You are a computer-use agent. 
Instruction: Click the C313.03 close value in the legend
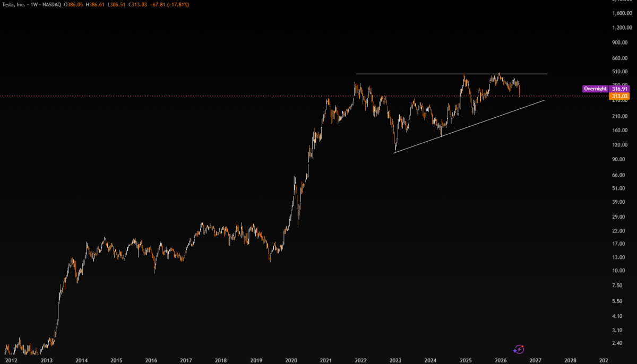[x=137, y=4]
